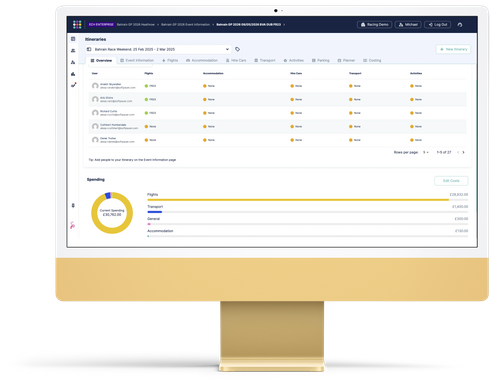Switch to the Activities tab

click(294, 60)
